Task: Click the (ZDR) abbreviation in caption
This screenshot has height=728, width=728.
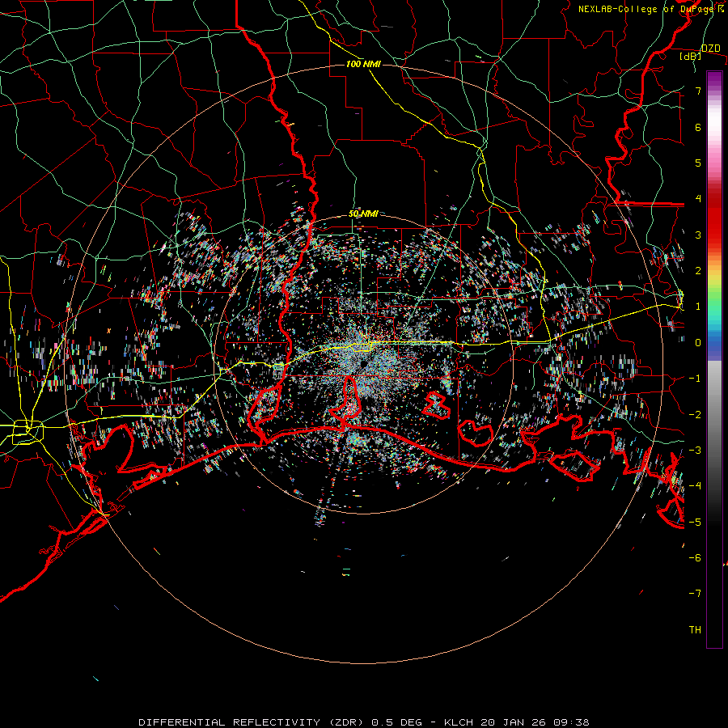Action: click(x=346, y=722)
